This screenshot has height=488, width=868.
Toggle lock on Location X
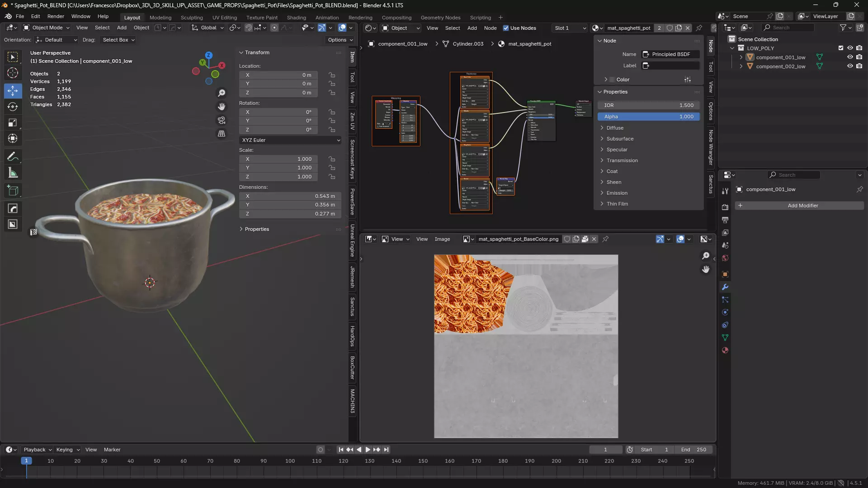(332, 75)
